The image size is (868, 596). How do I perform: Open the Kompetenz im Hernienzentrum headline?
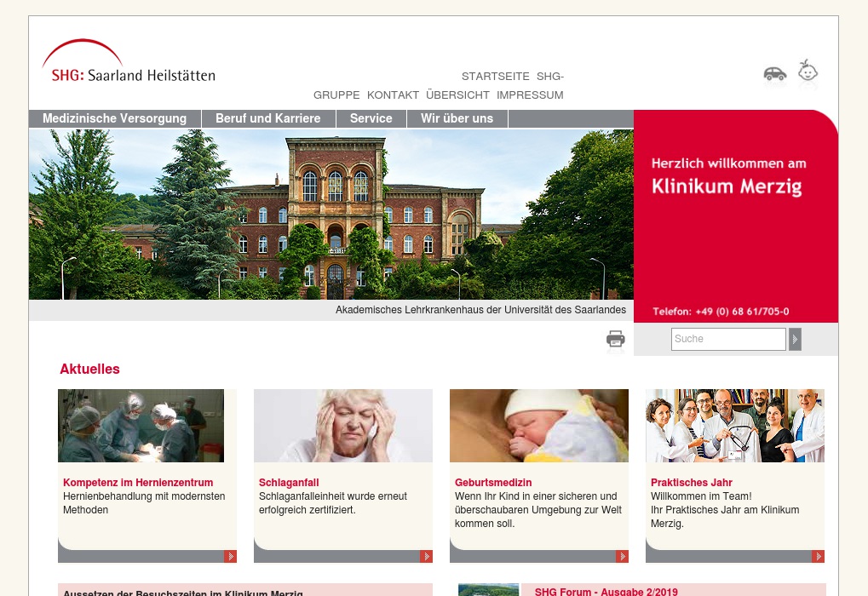138,483
